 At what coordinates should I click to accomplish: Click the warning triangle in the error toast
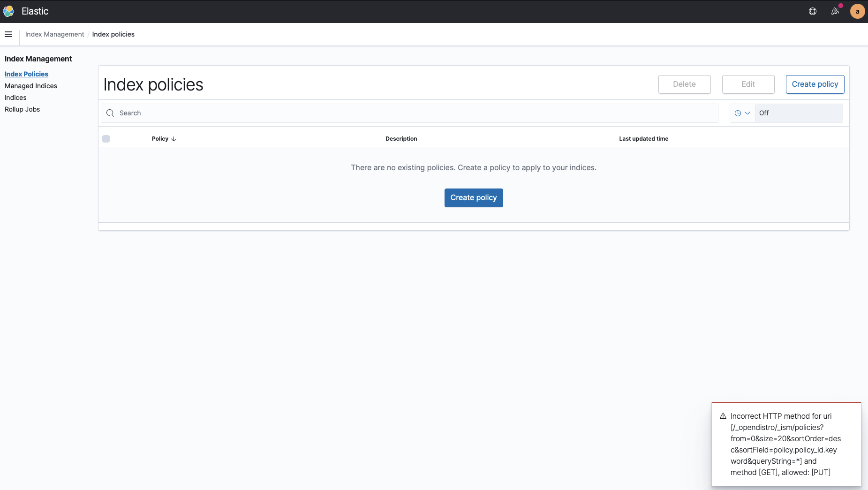723,415
